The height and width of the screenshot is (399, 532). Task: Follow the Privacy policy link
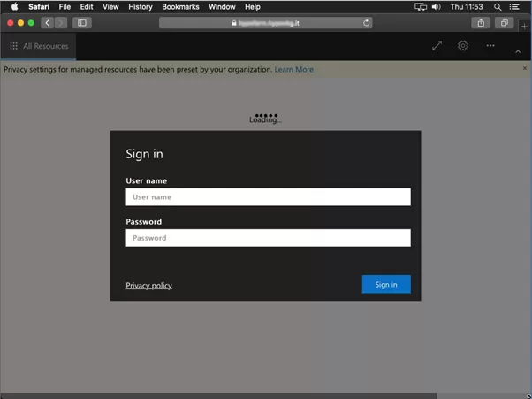(x=148, y=285)
